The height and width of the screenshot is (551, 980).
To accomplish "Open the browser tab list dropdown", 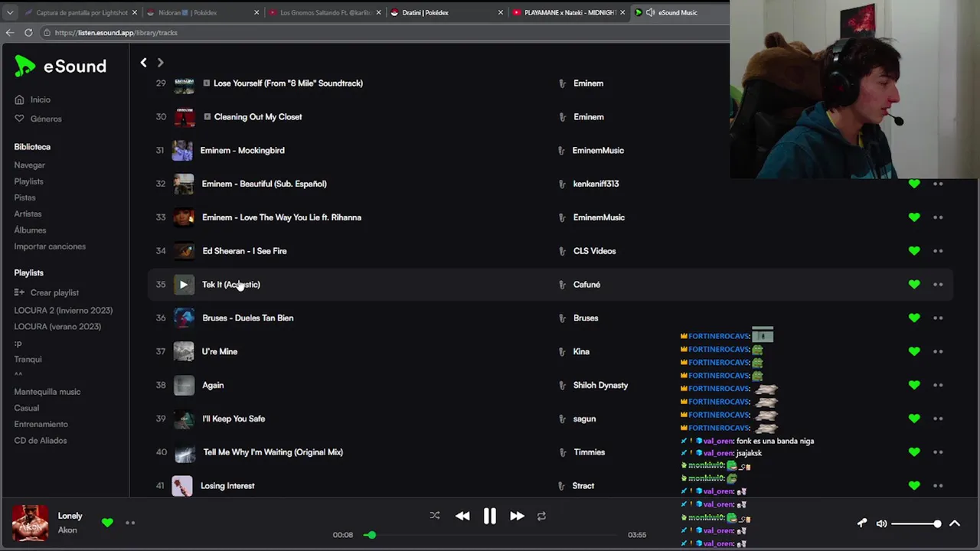I will 10,12.
